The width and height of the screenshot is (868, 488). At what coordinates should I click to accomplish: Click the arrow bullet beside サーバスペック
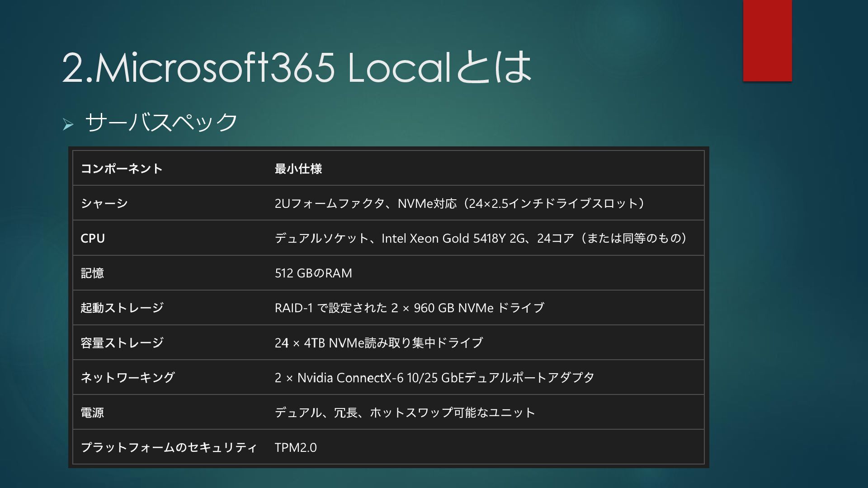tap(68, 124)
